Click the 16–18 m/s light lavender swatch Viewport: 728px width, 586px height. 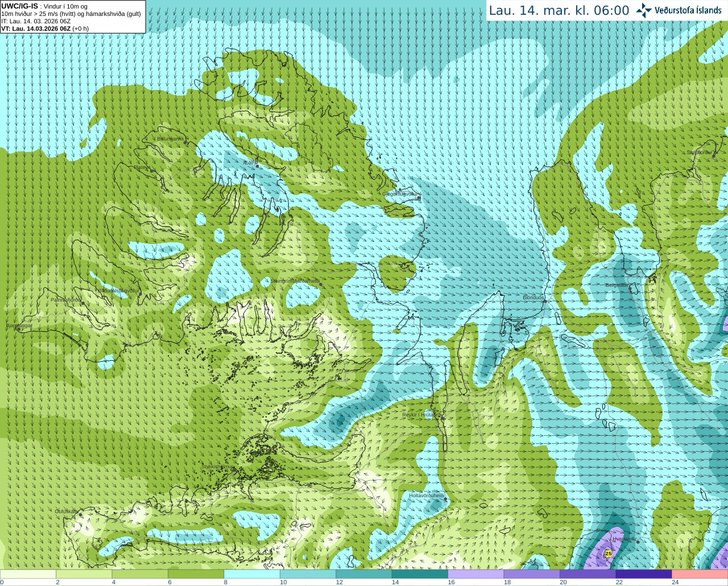pyautogui.click(x=476, y=574)
